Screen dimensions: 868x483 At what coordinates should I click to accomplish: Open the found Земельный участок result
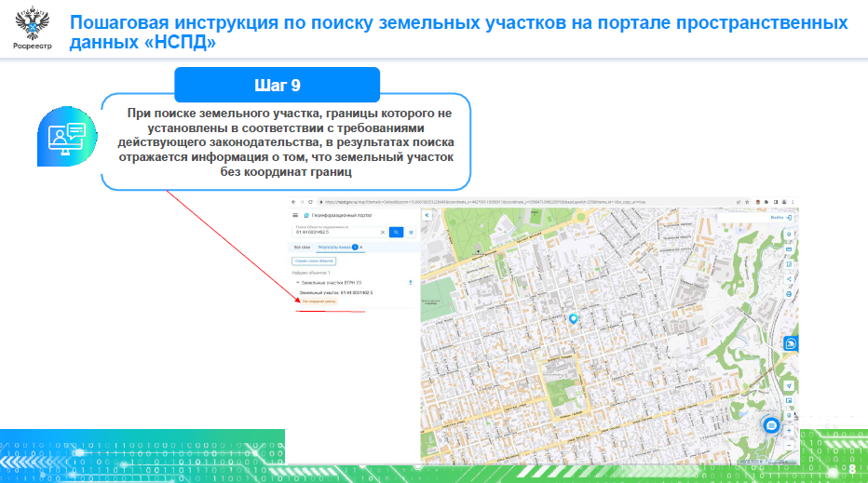point(336,292)
